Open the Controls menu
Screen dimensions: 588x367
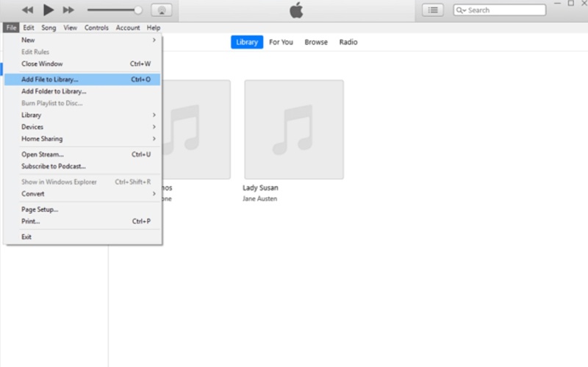pyautogui.click(x=96, y=28)
